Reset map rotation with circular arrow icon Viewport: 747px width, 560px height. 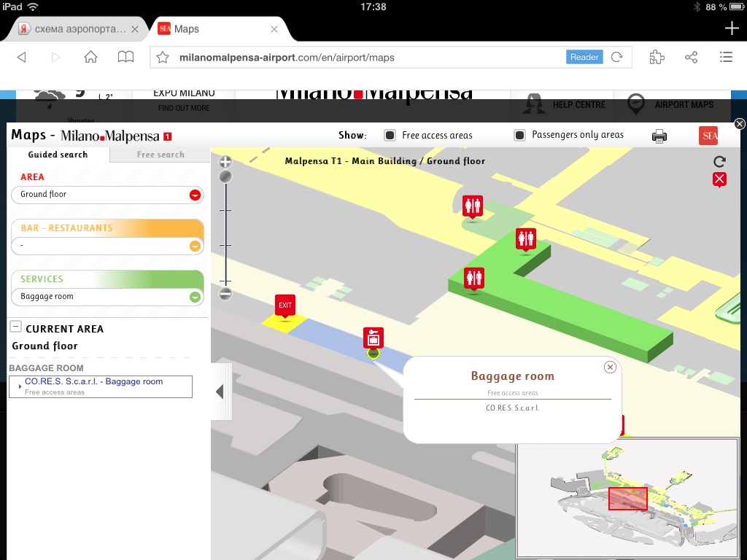pyautogui.click(x=719, y=161)
